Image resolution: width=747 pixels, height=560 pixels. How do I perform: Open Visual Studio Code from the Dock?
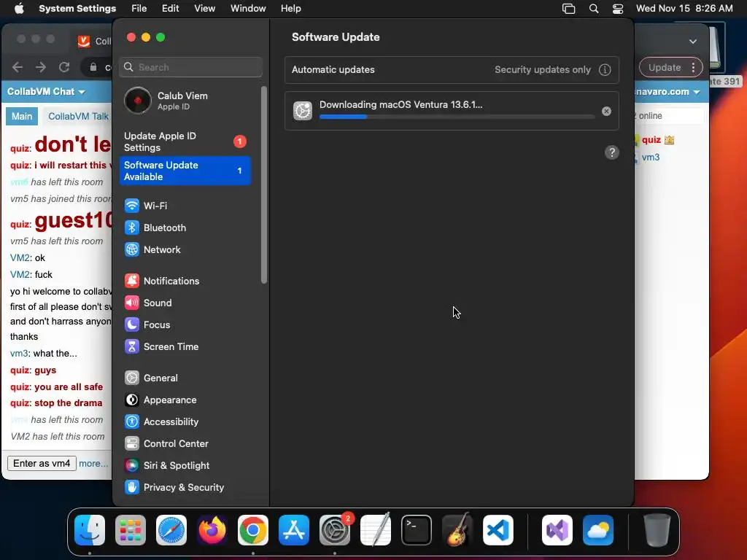click(x=498, y=530)
